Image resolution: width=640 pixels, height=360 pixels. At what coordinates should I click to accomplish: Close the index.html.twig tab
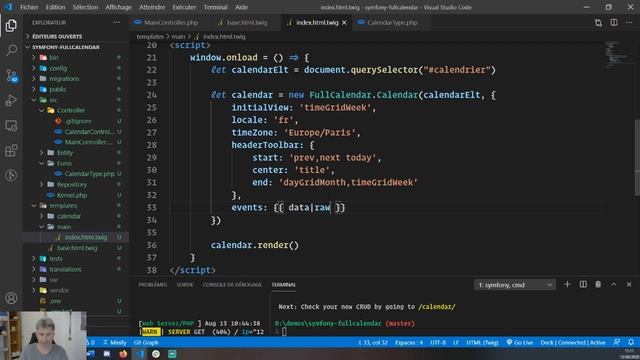344,22
